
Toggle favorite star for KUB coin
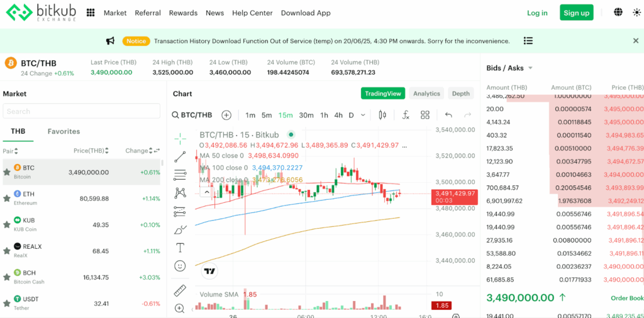tap(7, 224)
